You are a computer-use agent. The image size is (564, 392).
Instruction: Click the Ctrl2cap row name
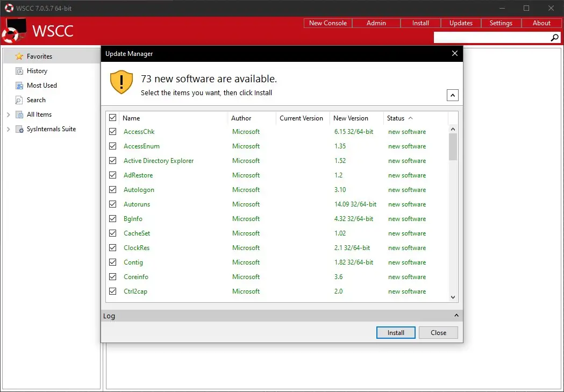[135, 291]
